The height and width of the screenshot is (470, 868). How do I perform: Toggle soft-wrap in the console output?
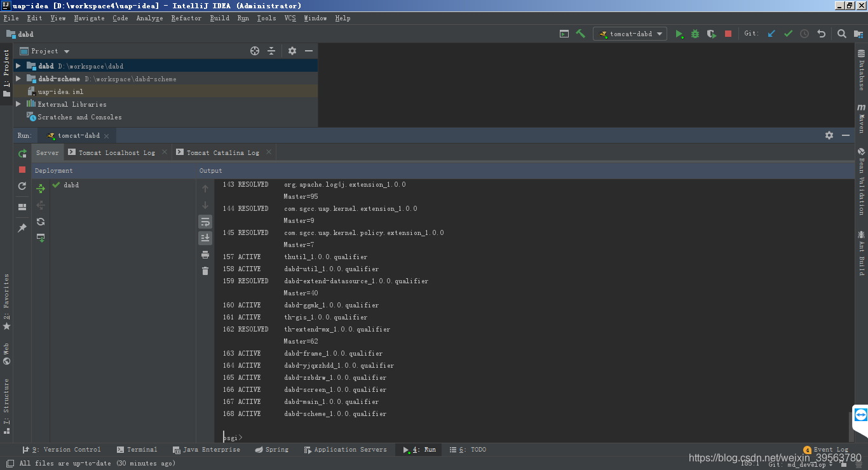pos(205,222)
